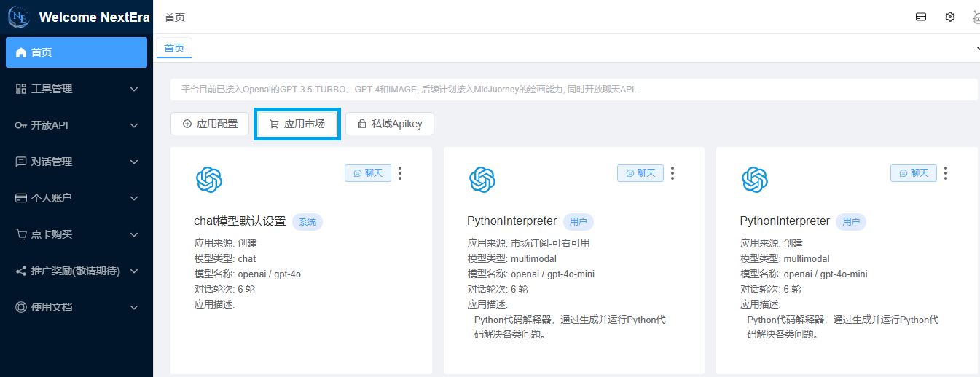Screen dimensions: 980x377
Task: Expand the 个人账户 sidebar section
Action: 77,198
